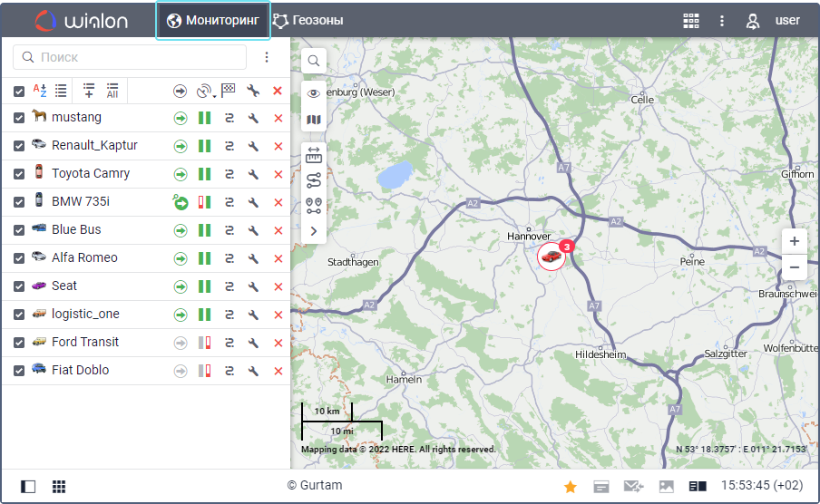This screenshot has height=504, width=820.
Task: Toggle the select-all units checkbox
Action: [x=19, y=91]
